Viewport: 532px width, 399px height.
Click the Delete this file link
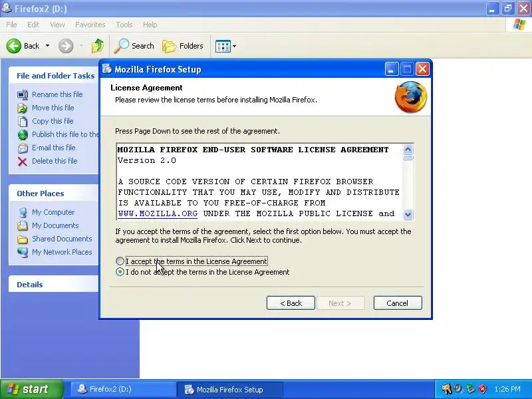(55, 161)
